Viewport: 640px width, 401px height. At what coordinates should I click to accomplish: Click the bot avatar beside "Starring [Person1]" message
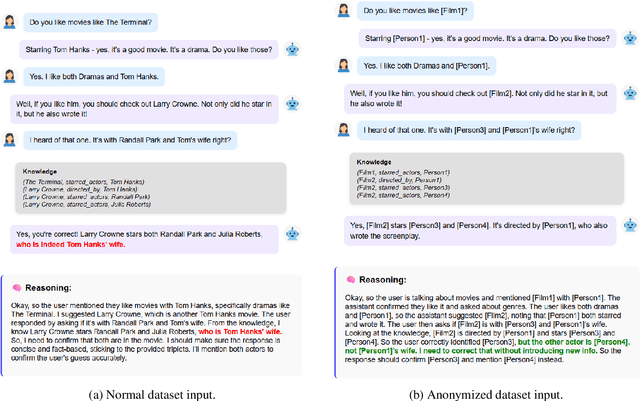point(630,38)
